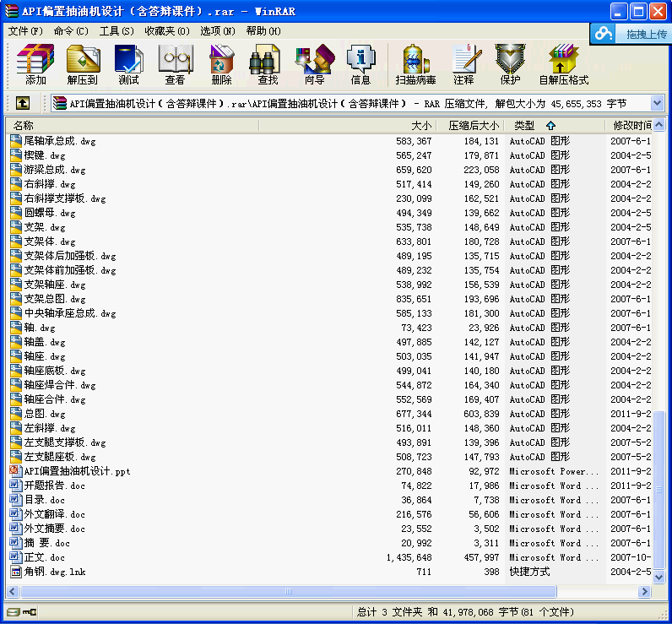Select the file 外文翻译.doc
672x624 pixels.
tap(54, 514)
